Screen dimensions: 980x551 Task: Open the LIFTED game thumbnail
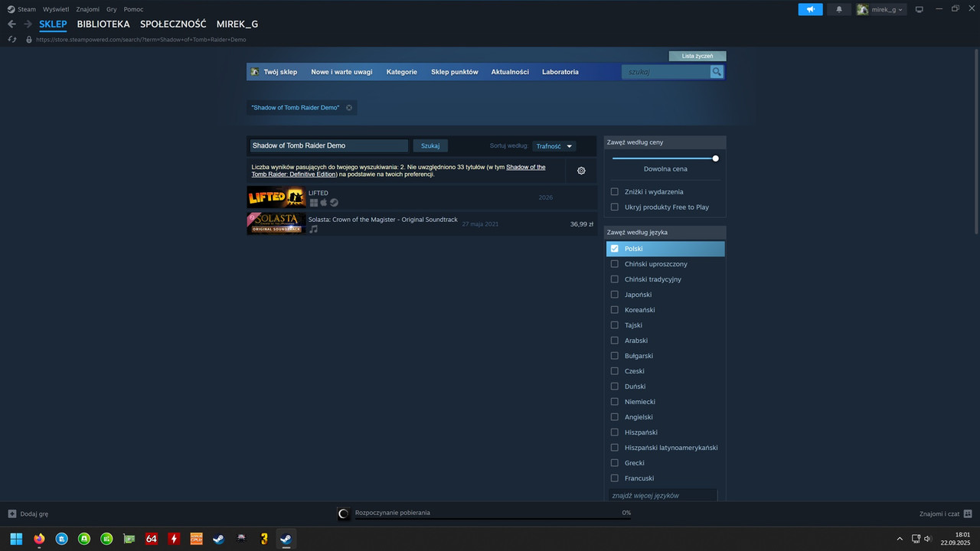click(x=276, y=197)
